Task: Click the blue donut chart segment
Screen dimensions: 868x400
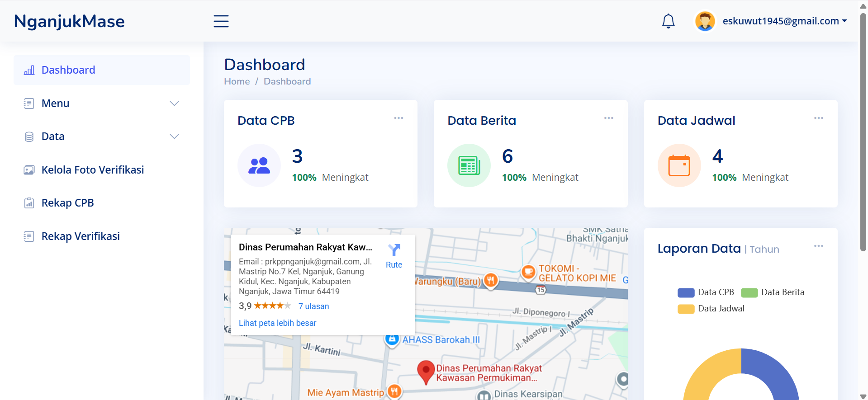Action: [773, 371]
